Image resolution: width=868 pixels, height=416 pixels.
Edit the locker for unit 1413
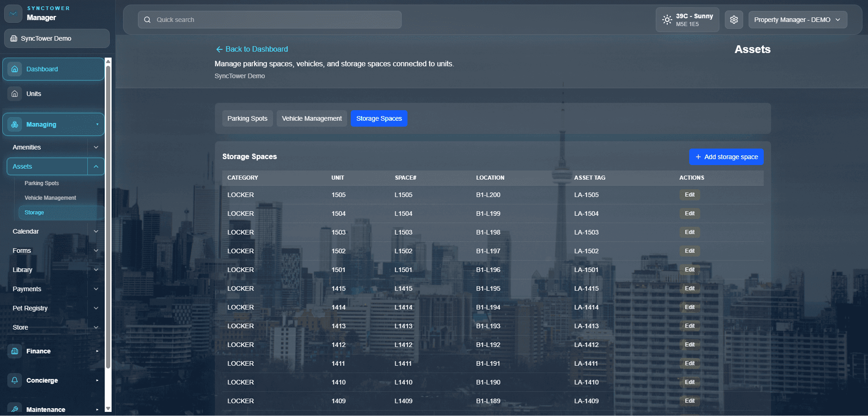click(690, 326)
